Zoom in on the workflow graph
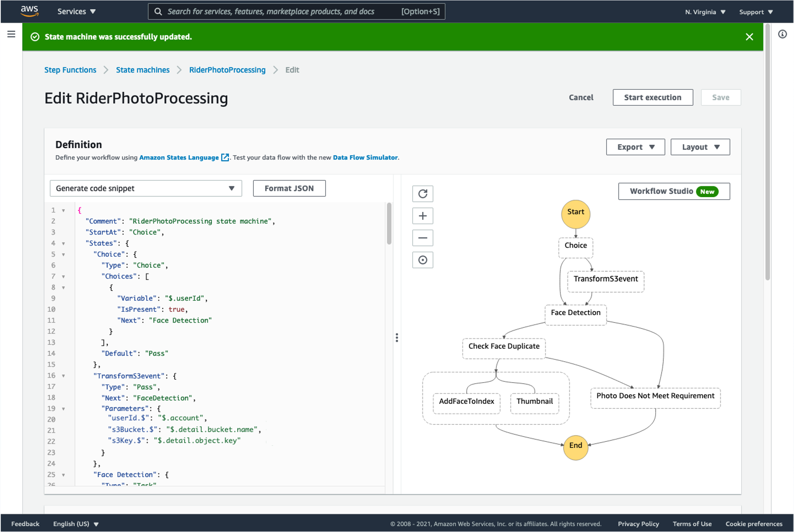The image size is (794, 532). click(x=422, y=216)
